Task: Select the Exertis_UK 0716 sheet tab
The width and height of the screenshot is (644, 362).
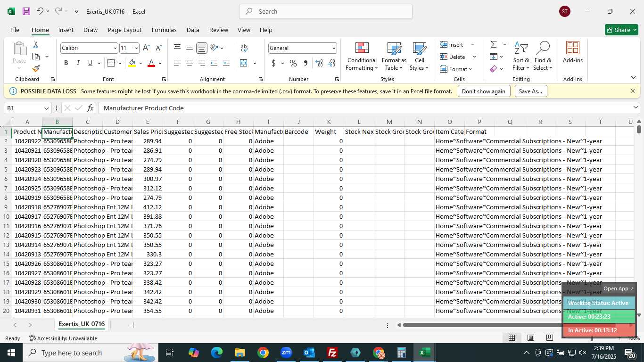Action: click(82, 324)
